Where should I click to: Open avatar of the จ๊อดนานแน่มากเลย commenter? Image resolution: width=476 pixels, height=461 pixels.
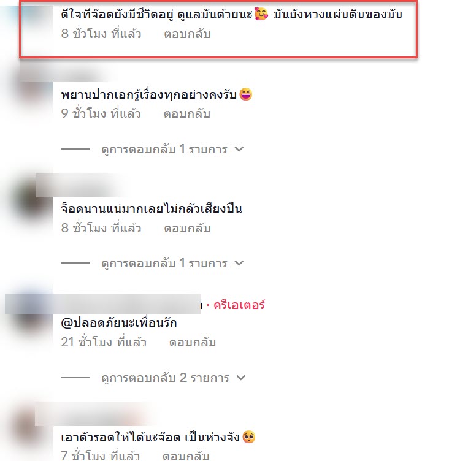point(32,202)
